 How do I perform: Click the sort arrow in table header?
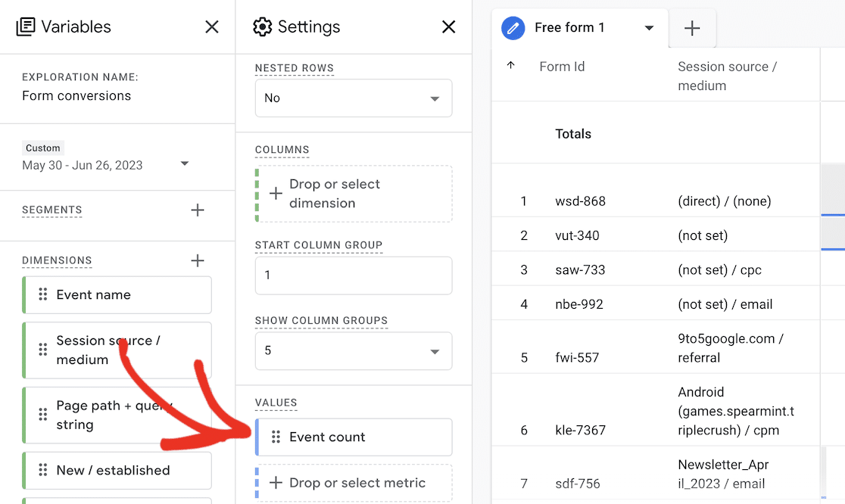(x=511, y=66)
